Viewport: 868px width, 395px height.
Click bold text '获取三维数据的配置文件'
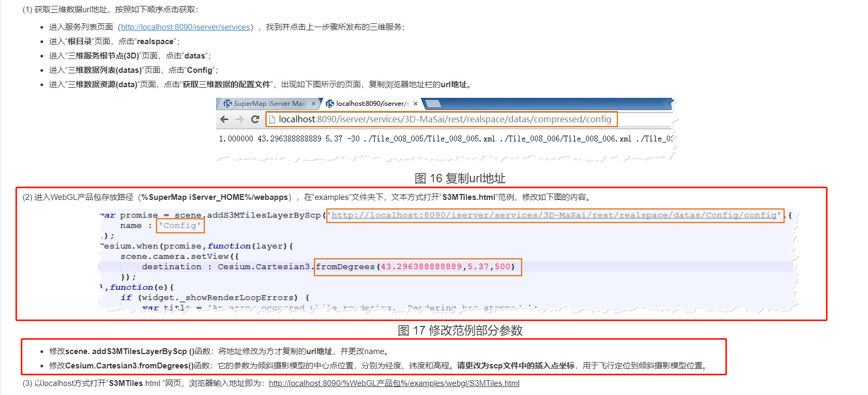(x=226, y=85)
